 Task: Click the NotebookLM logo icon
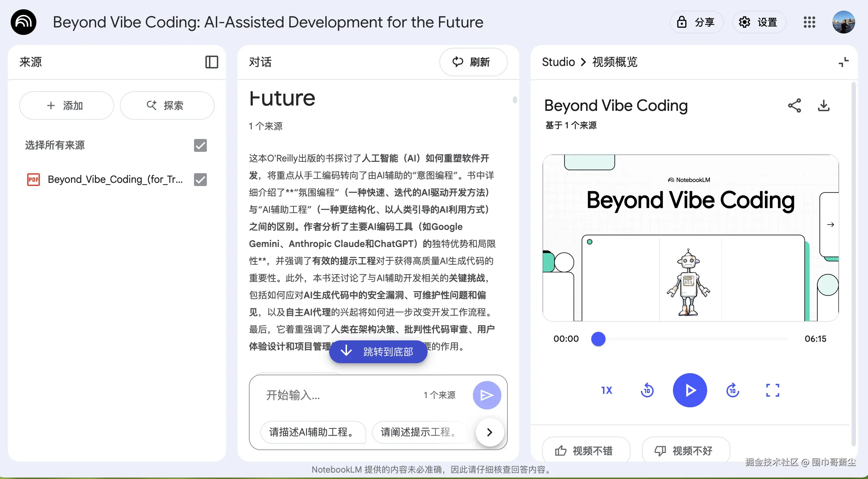tap(24, 22)
